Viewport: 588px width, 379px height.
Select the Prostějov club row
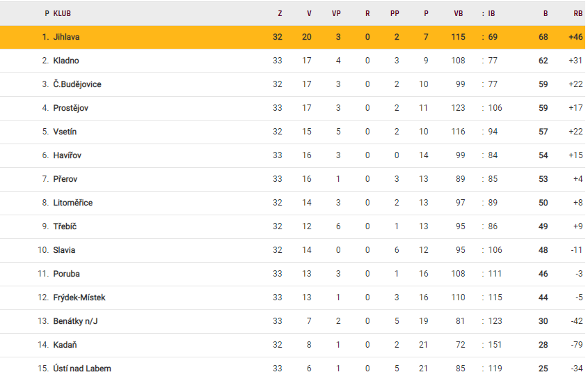point(70,108)
